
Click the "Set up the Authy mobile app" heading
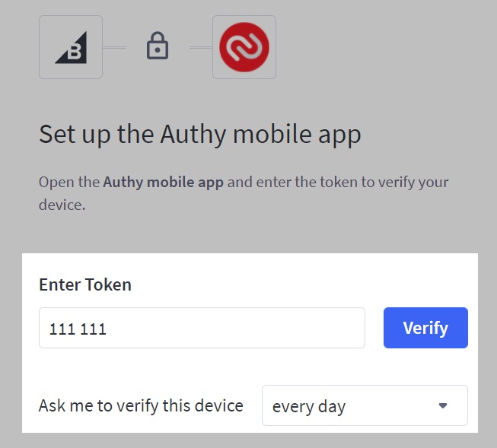pos(199,134)
